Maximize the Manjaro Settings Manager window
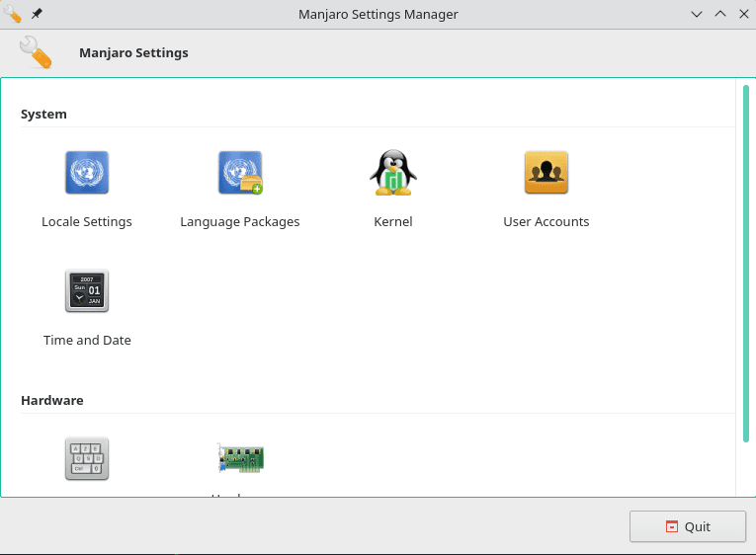 (720, 14)
